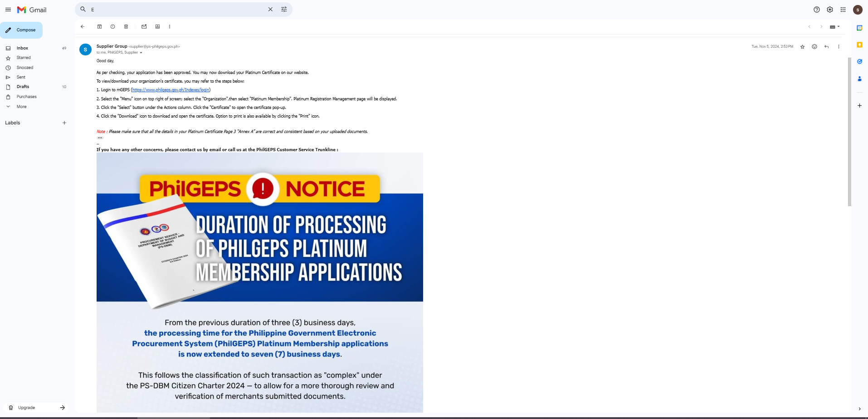
Task: Go back to the inbox list
Action: pyautogui.click(x=83, y=27)
